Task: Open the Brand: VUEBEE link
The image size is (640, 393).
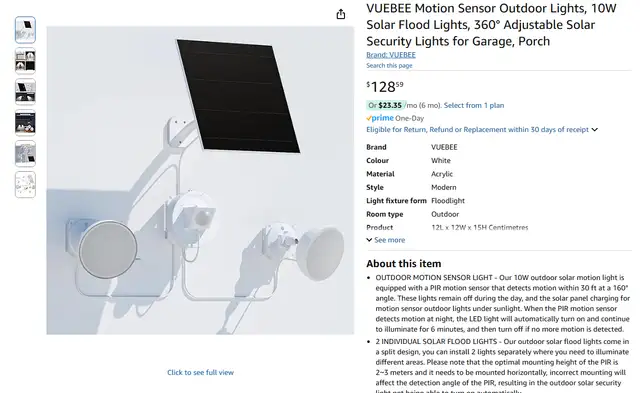Action: click(x=391, y=55)
